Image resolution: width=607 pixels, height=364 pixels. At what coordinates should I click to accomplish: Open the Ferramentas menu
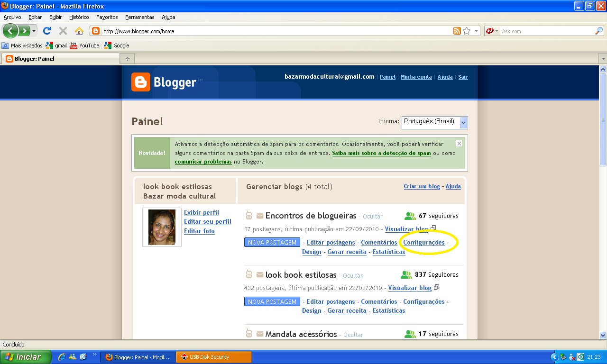coord(139,17)
